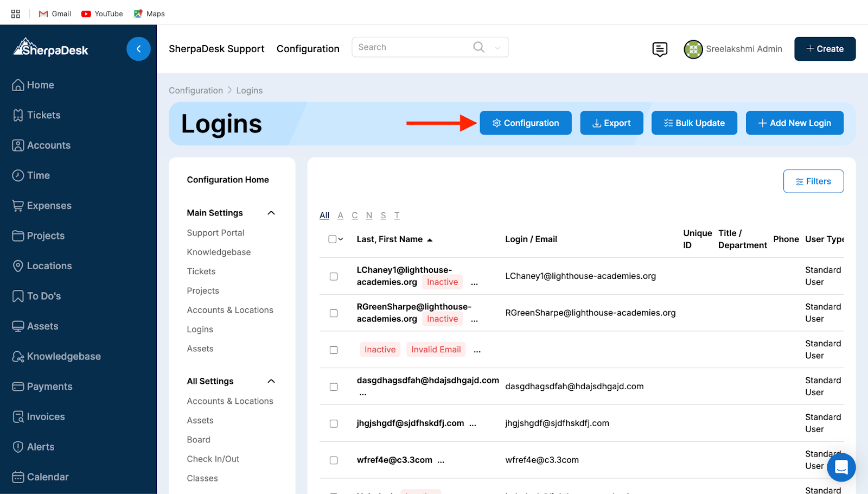The image size is (868, 494).
Task: Click Sreelakshmi Admin avatar icon
Action: point(693,49)
